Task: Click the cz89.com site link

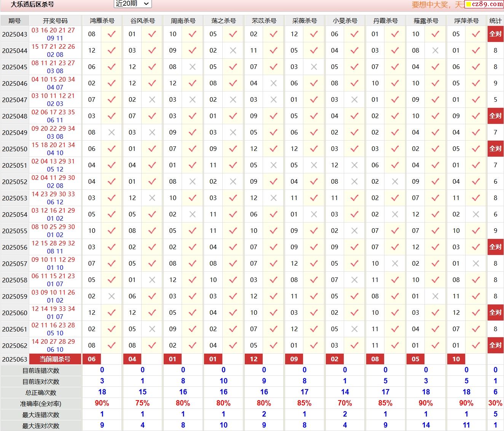Action: 484,4
